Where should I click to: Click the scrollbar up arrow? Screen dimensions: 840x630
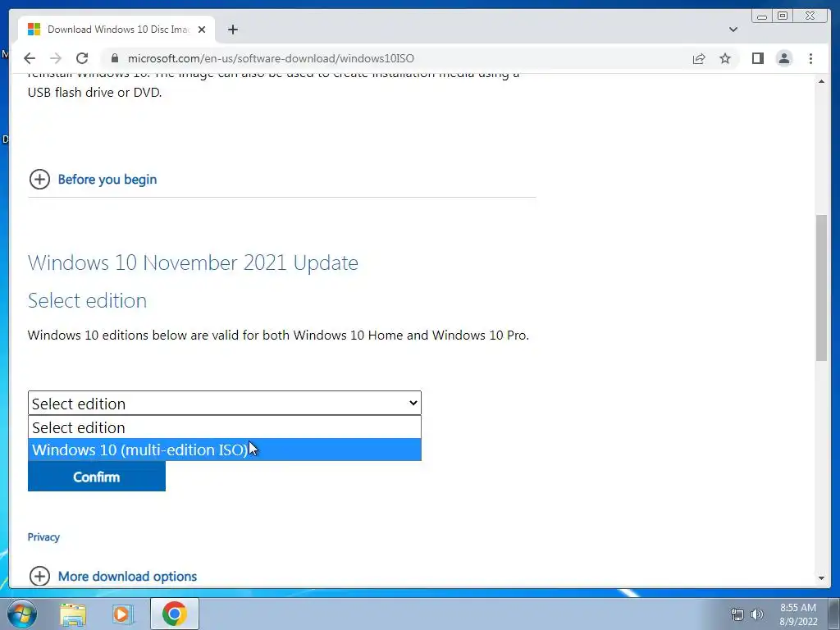click(x=822, y=81)
